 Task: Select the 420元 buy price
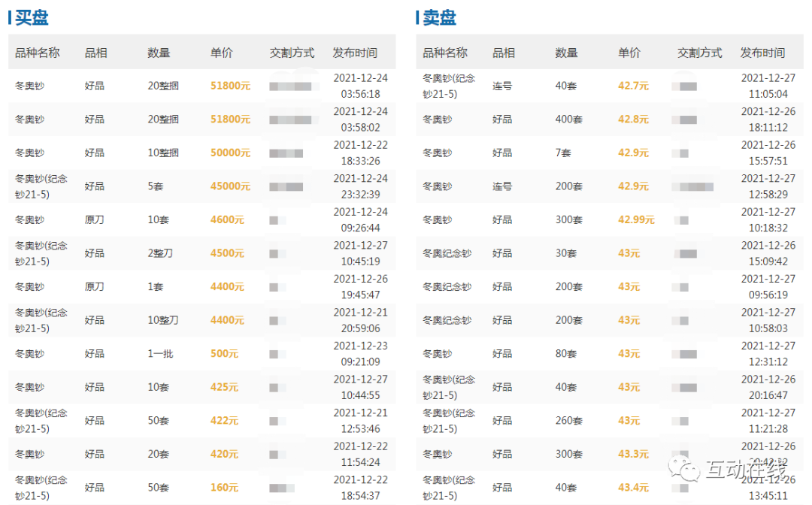pyautogui.click(x=224, y=455)
